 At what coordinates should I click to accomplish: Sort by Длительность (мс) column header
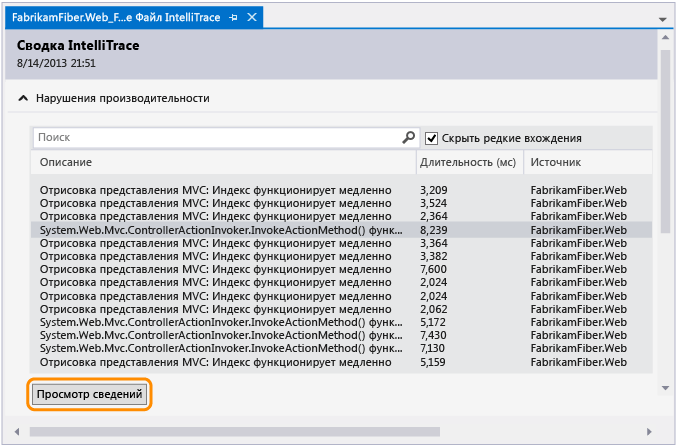pos(470,162)
